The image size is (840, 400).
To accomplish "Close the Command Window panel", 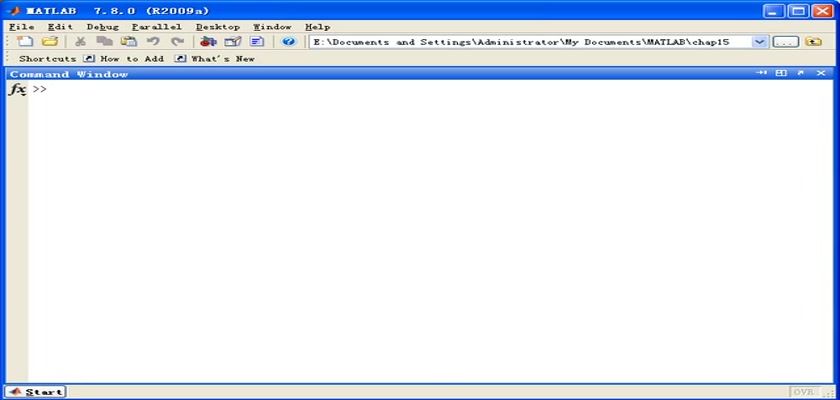I will coord(821,73).
